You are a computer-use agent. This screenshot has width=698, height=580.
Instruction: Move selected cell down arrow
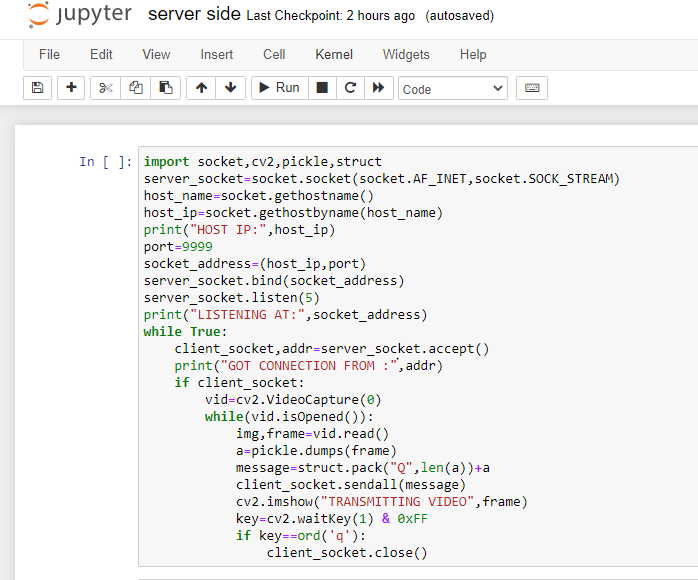click(x=231, y=88)
